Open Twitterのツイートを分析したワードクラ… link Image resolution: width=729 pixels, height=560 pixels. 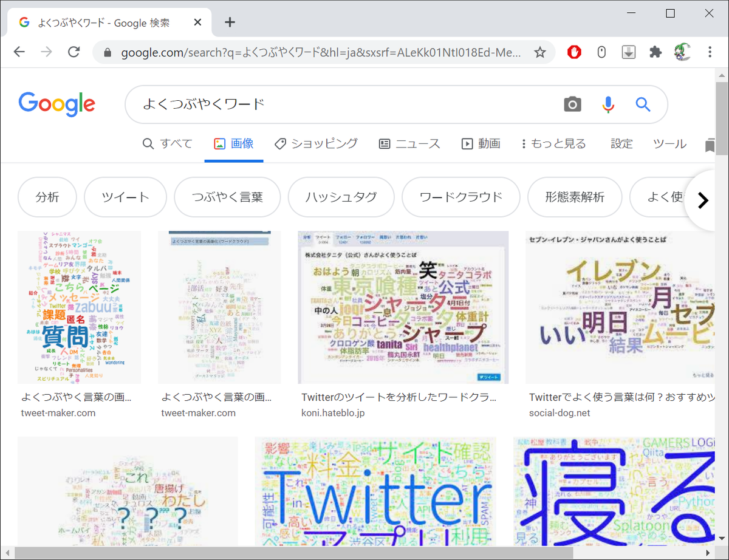[x=399, y=398]
